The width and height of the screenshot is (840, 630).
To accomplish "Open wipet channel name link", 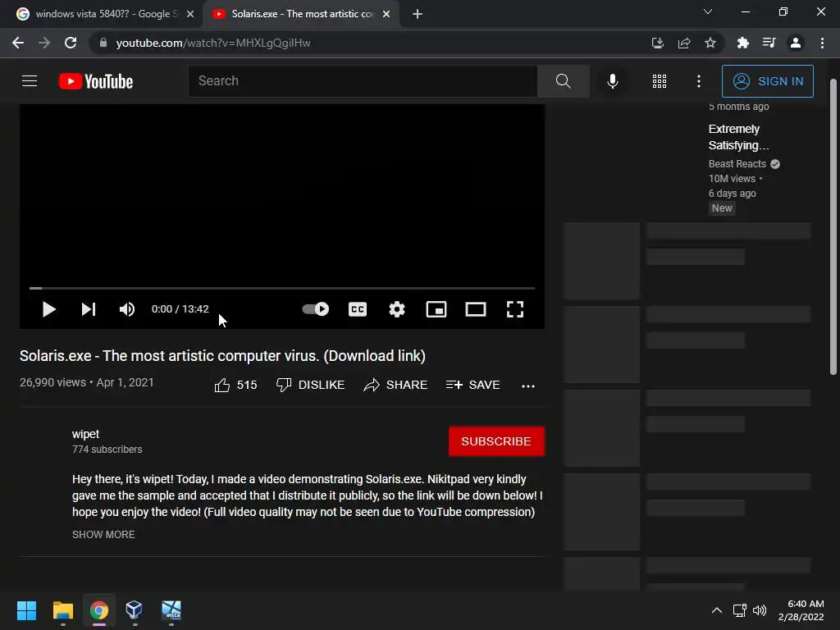I will pos(85,434).
